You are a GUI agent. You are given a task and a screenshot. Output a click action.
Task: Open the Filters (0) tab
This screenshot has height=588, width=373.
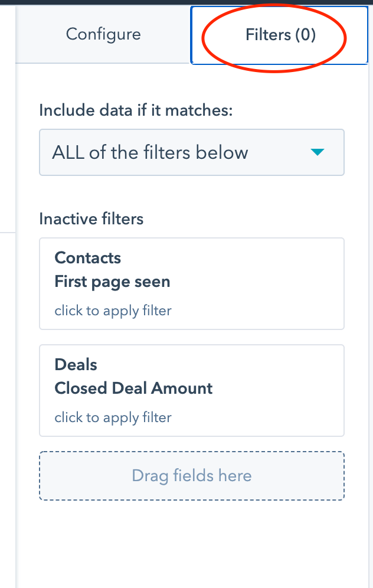pos(280,35)
